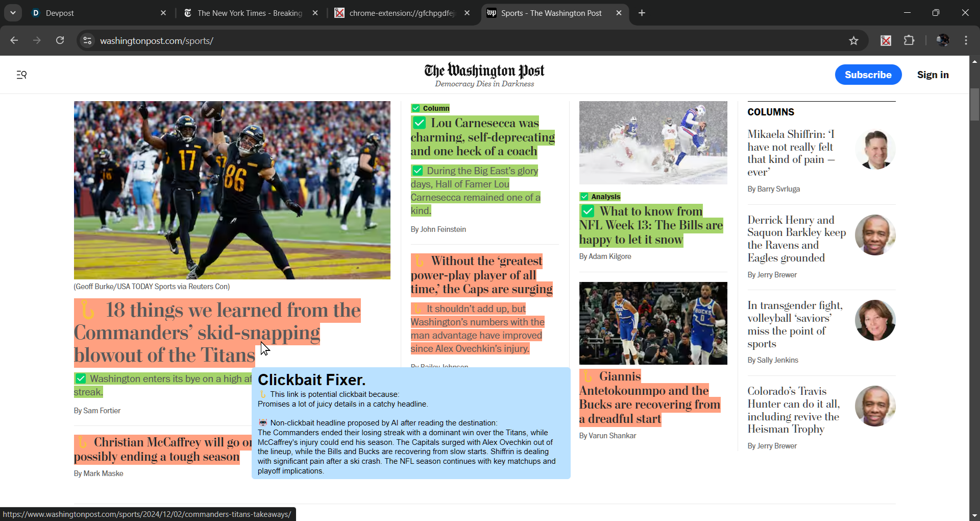Click green check on NFL Week 13 headline
The image size is (980, 521).
587,211
